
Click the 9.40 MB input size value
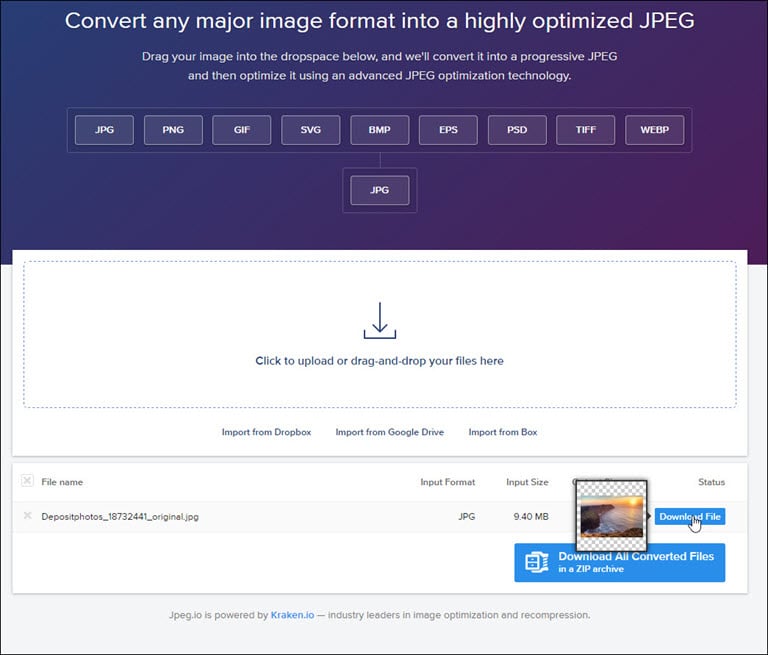[531, 516]
